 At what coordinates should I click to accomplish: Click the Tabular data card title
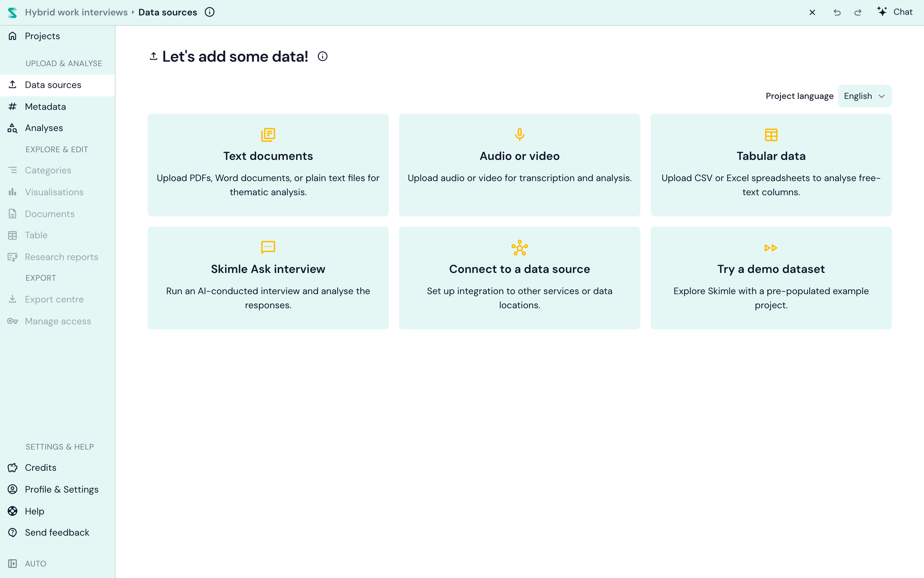(771, 156)
